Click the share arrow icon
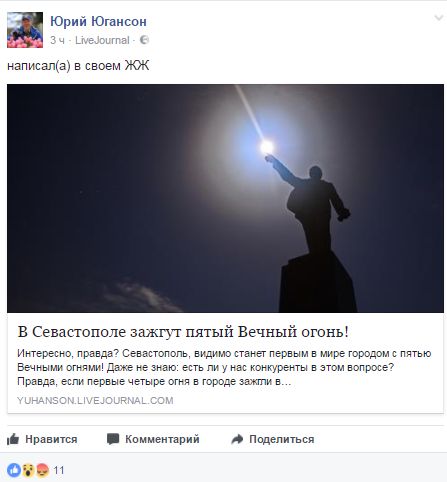 [237, 439]
